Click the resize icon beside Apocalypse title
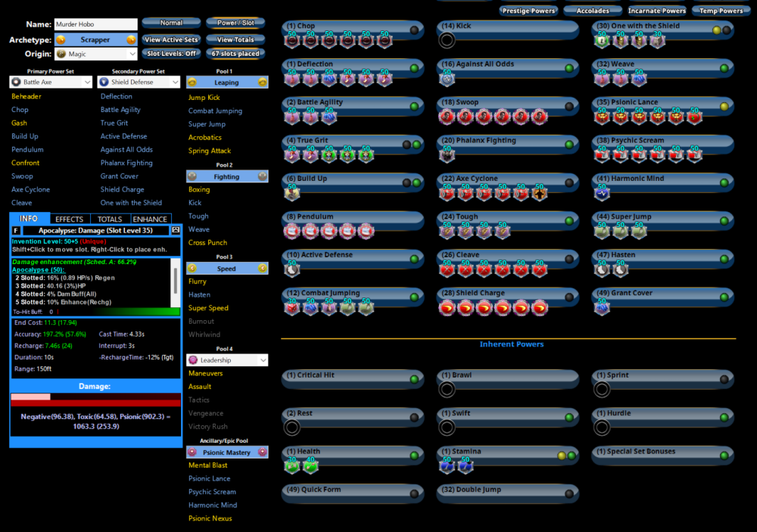Image resolution: width=757 pixels, height=532 pixels. pyautogui.click(x=176, y=230)
